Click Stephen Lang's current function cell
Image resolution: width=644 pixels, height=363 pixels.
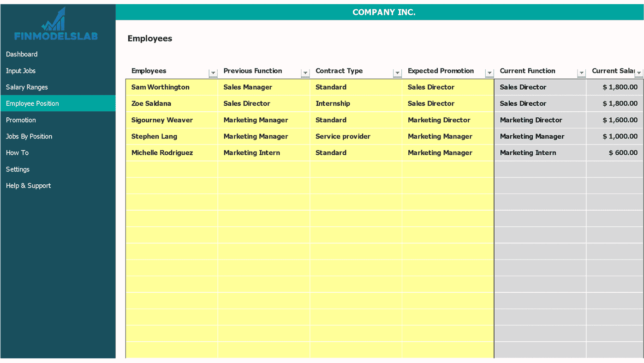coord(540,136)
